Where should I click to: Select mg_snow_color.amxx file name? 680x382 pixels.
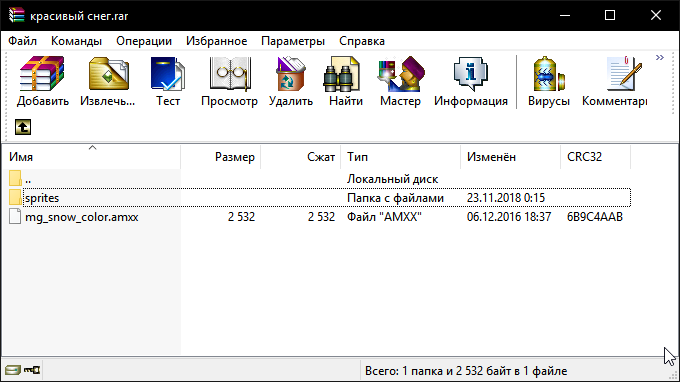coord(82,217)
